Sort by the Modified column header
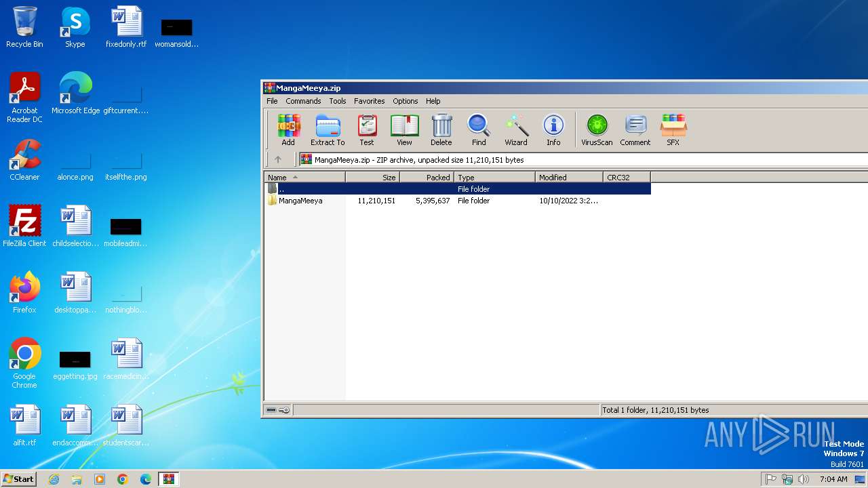Screen dimensions: 868x488 pos(570,178)
